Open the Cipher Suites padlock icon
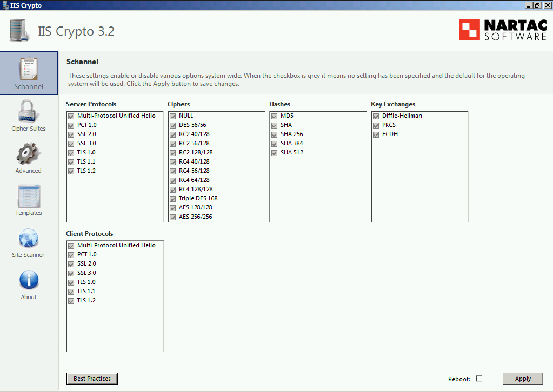553x392 pixels. click(x=29, y=111)
